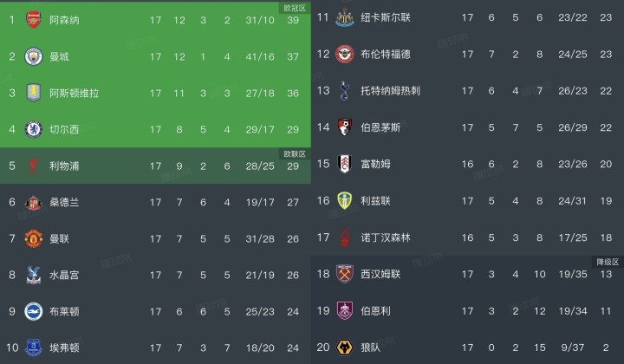
Task: Click the 欧联区 zone label
Action: pyautogui.click(x=295, y=153)
